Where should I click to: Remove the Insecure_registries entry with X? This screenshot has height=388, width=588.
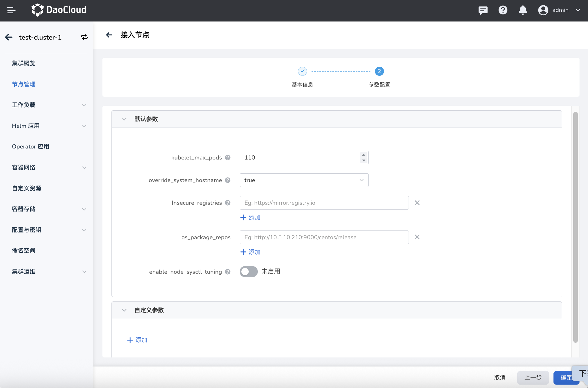point(417,203)
